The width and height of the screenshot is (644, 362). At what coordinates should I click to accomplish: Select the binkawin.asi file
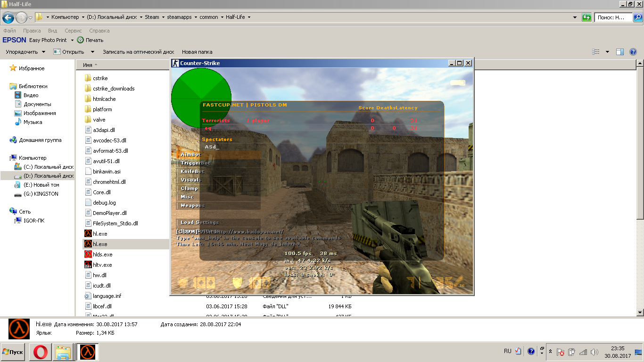[107, 172]
